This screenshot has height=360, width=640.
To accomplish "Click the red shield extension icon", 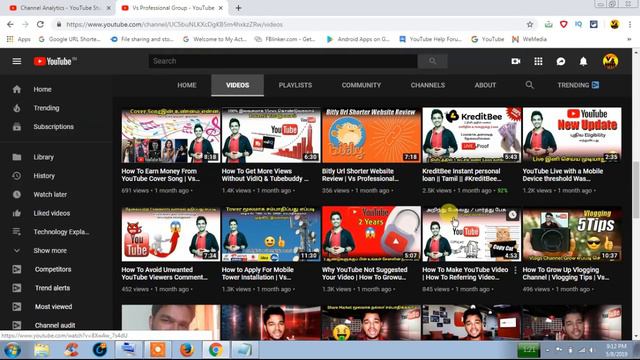I will (x=564, y=24).
